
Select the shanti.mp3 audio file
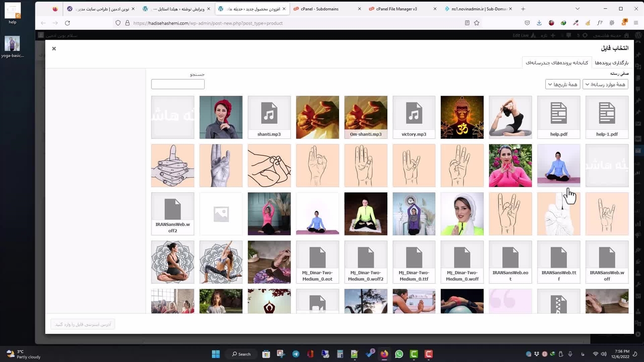pos(269,117)
